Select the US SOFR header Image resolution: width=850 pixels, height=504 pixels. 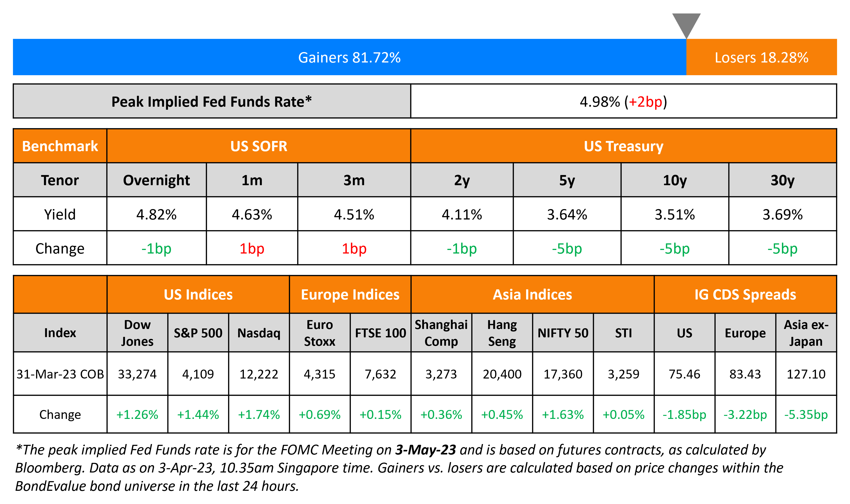(258, 146)
